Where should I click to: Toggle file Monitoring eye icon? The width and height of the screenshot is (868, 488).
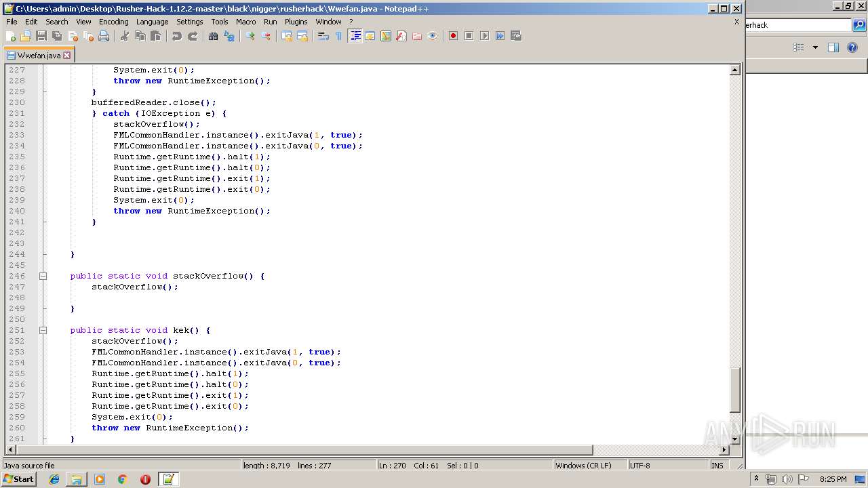[x=433, y=36]
